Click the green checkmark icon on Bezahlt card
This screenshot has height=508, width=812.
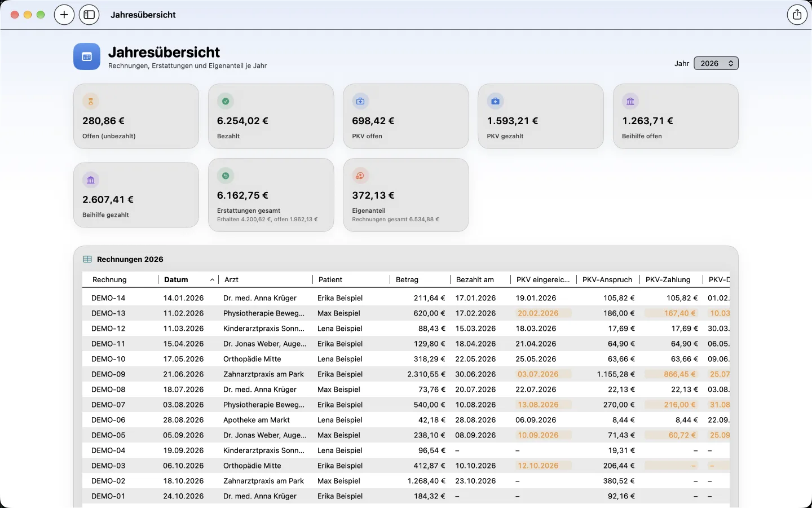pyautogui.click(x=226, y=101)
